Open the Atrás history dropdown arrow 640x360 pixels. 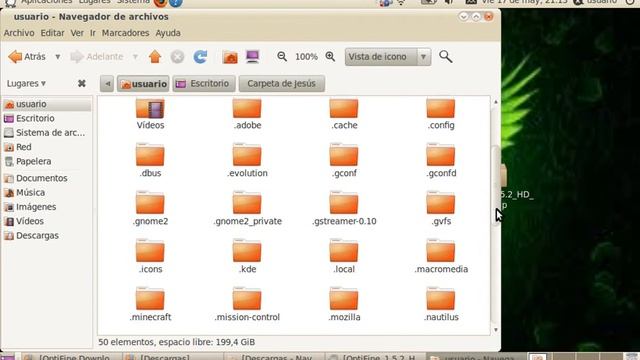(x=58, y=57)
